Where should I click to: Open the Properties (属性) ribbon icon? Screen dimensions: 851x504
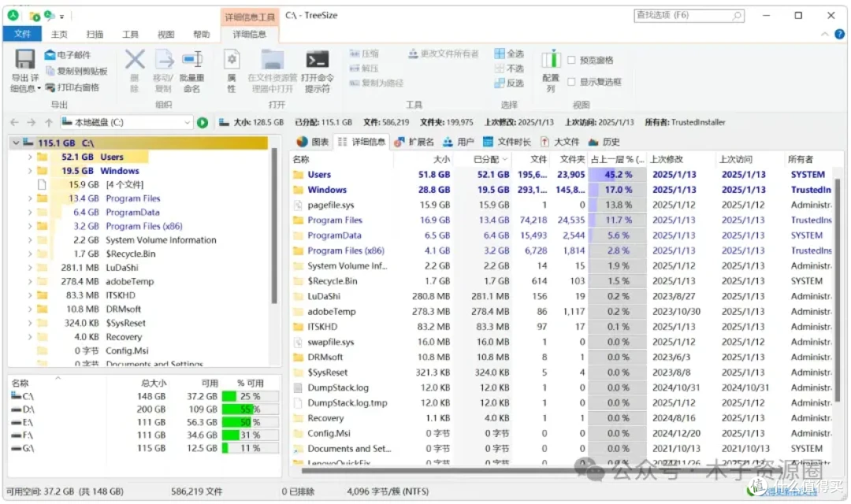coord(232,60)
